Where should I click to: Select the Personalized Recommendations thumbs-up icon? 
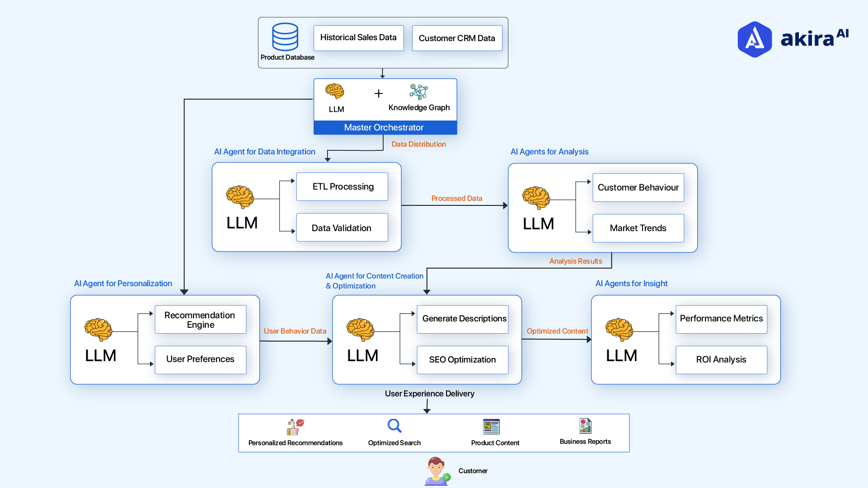(x=295, y=425)
